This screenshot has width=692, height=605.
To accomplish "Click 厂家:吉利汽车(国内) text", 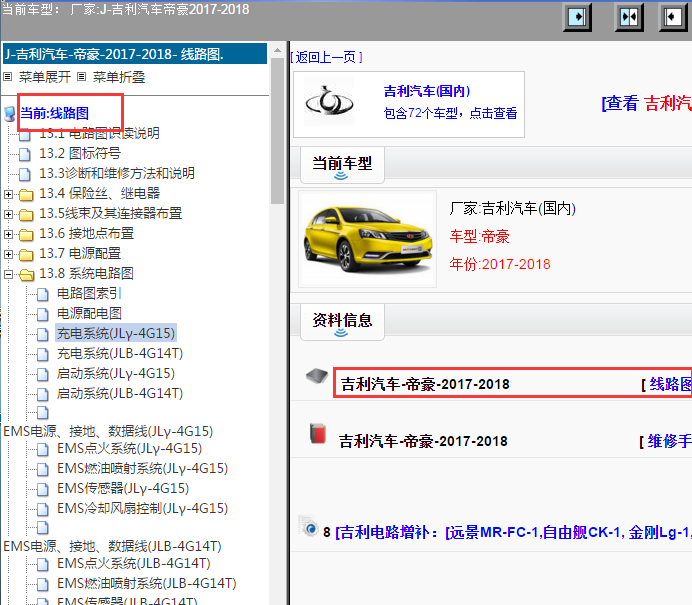I will (x=513, y=208).
